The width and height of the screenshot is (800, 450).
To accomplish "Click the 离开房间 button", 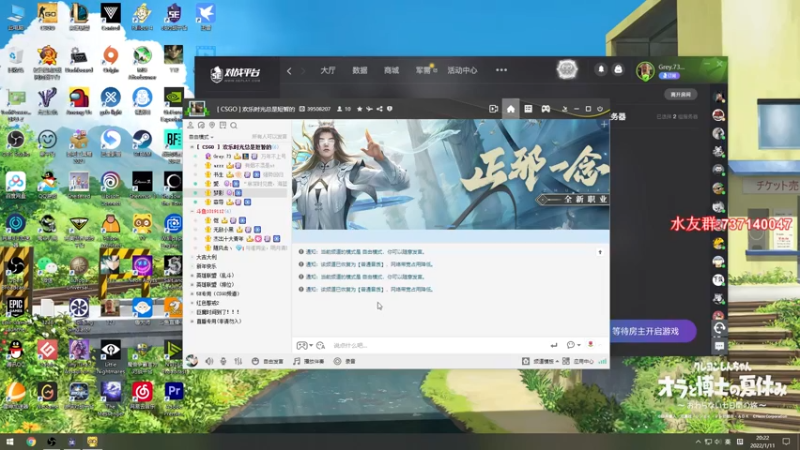I will [681, 94].
